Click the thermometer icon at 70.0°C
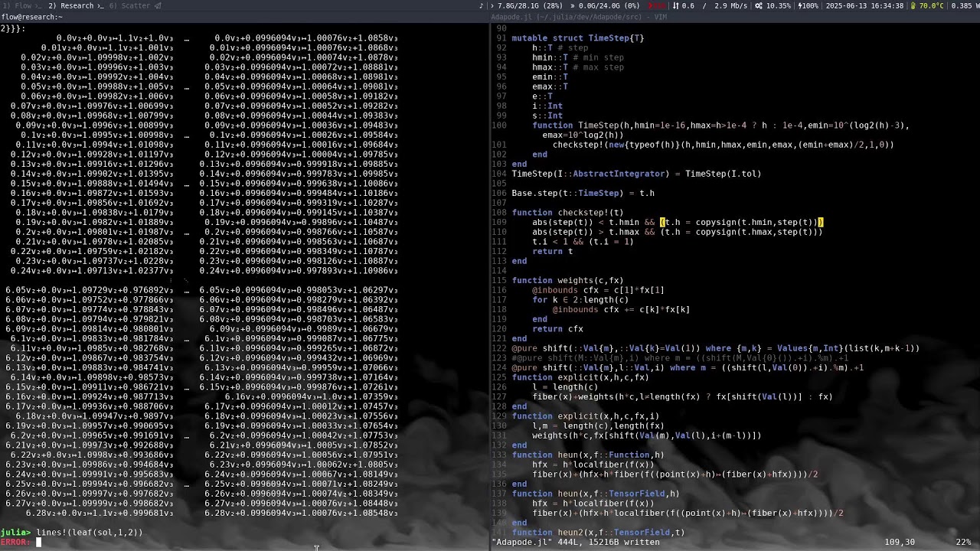Screen dimensions: 980x551 (913, 5)
